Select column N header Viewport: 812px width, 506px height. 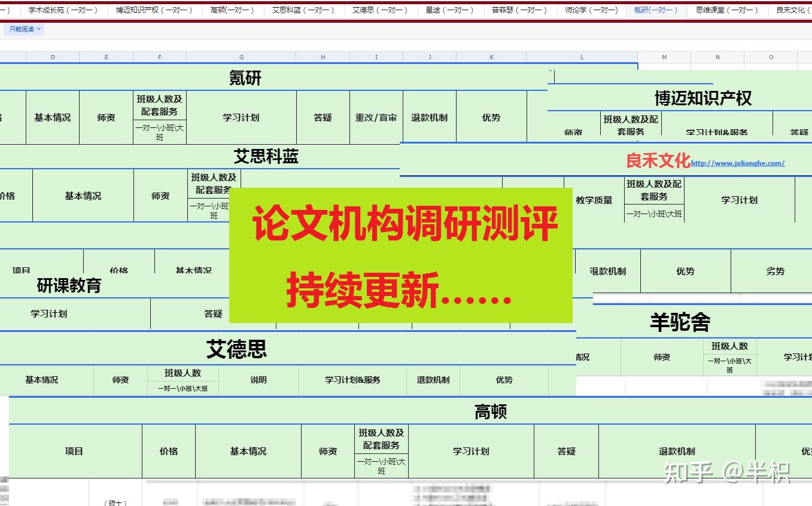717,57
